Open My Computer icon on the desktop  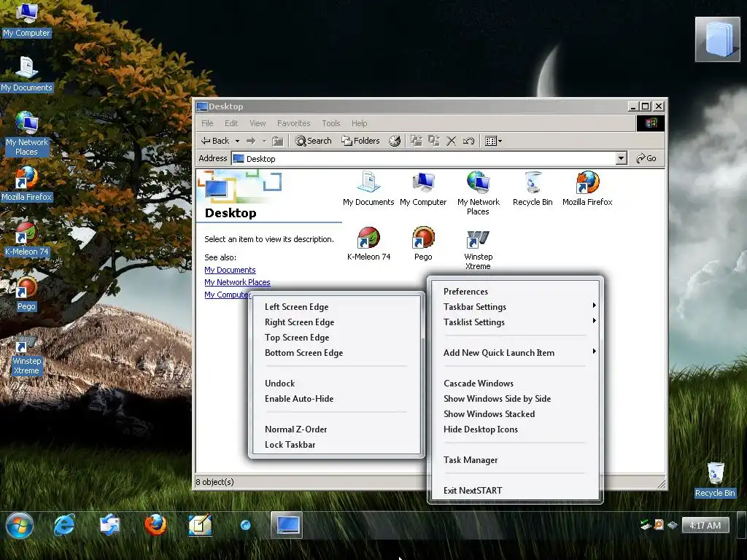[x=27, y=19]
